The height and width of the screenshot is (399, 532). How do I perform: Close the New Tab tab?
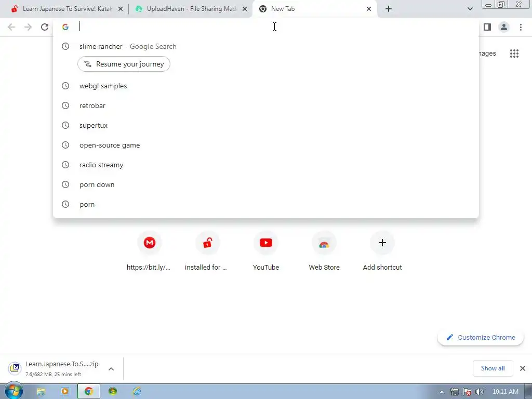369,9
